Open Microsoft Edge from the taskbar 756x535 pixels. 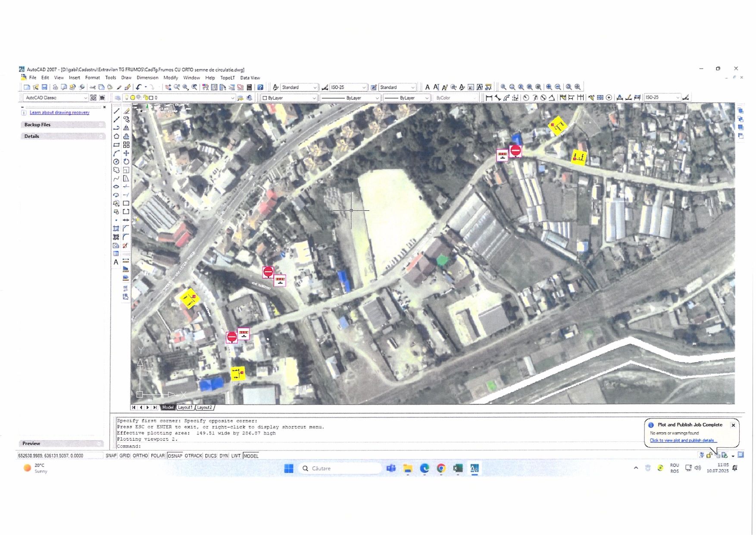click(425, 468)
